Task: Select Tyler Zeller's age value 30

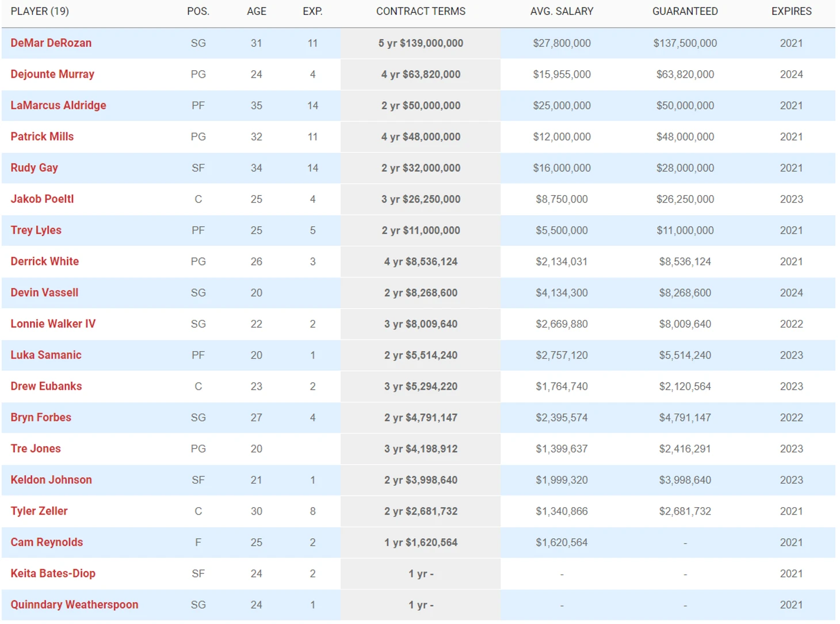Action: point(257,511)
